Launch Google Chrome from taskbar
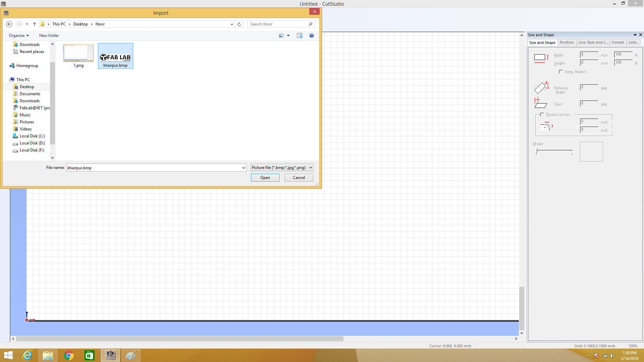Image resolution: width=644 pixels, height=362 pixels. 69,355
